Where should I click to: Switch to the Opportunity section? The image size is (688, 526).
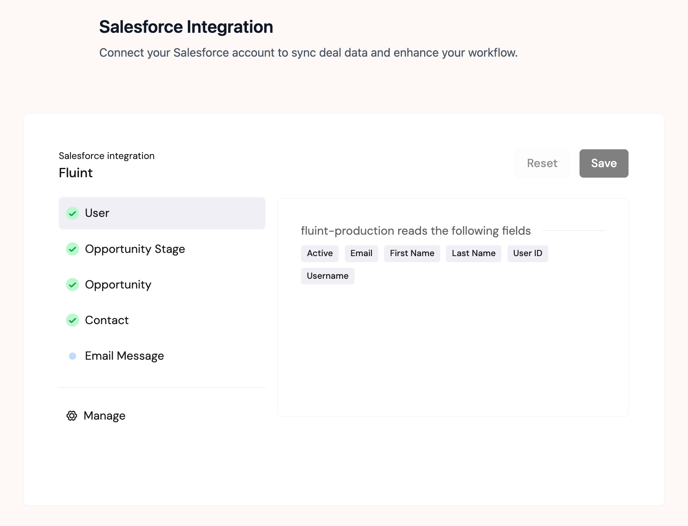point(118,285)
